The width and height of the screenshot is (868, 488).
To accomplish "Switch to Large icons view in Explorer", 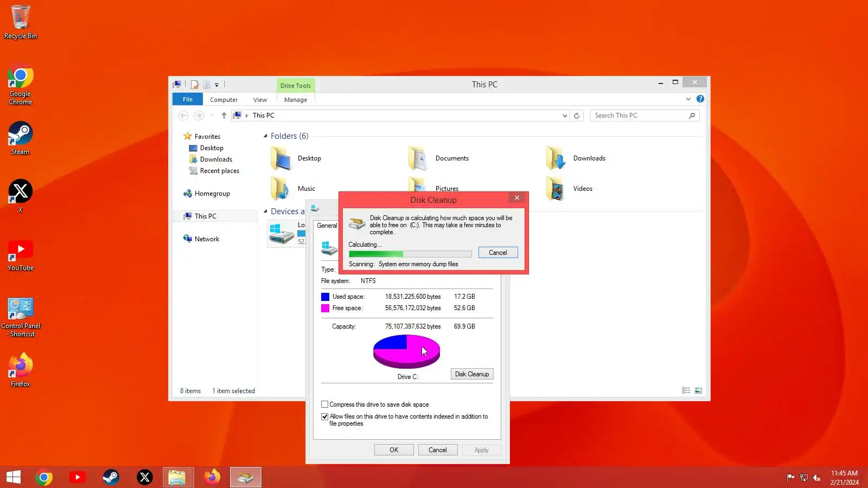I will coord(698,390).
